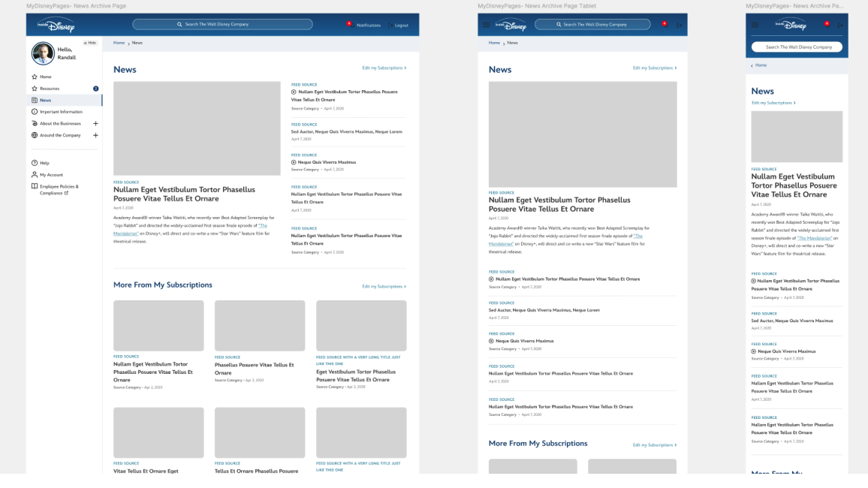Image resolution: width=868 pixels, height=488 pixels.
Task: Click Randall's profile avatar in the sidebar
Action: (x=43, y=53)
